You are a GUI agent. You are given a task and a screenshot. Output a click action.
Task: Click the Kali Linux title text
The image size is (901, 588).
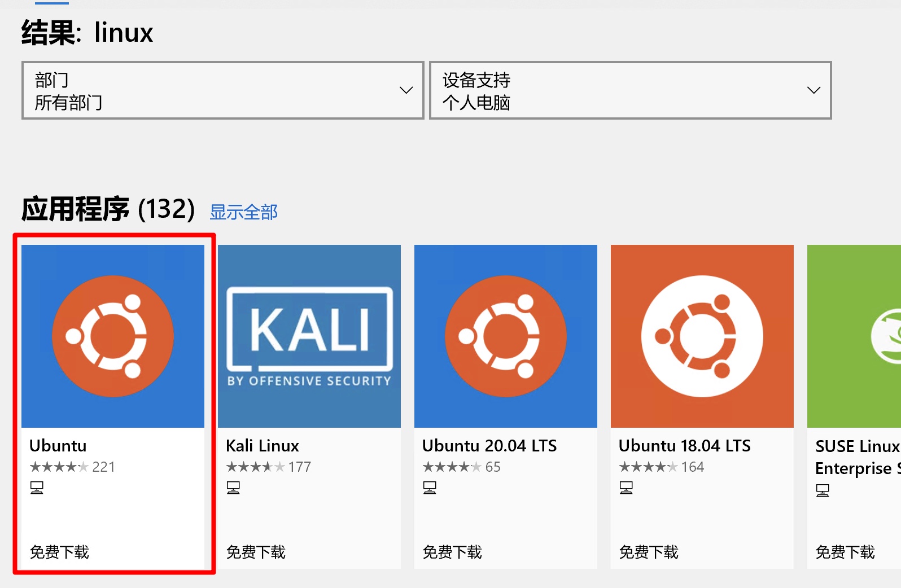[263, 446]
